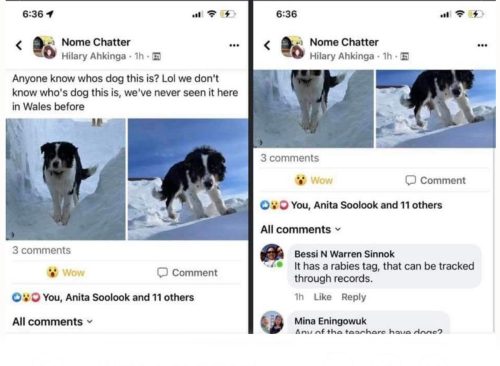Expand All comments dropdown in left screenshot
500x366 pixels.
click(x=53, y=322)
